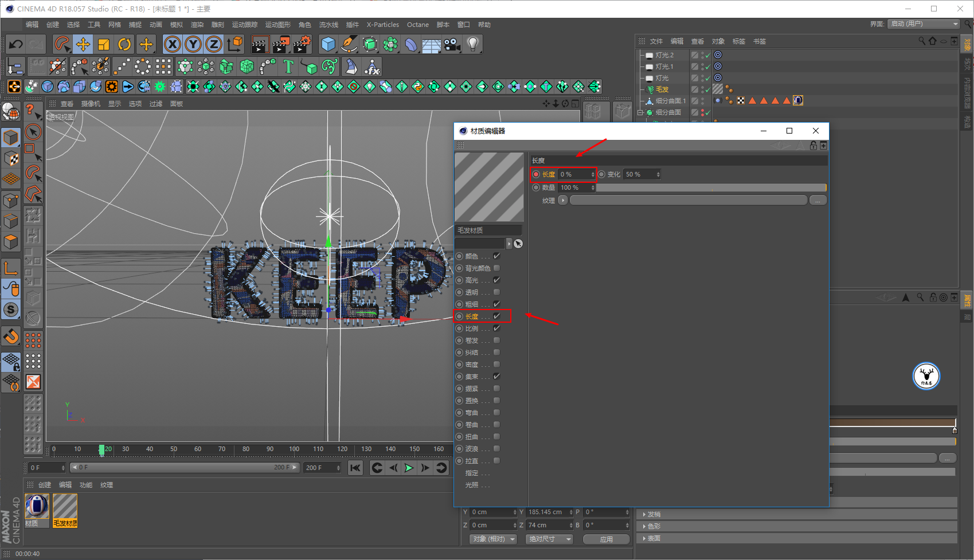Open the 界面 layout dropdown
This screenshot has width=974, height=560.
coord(923,24)
